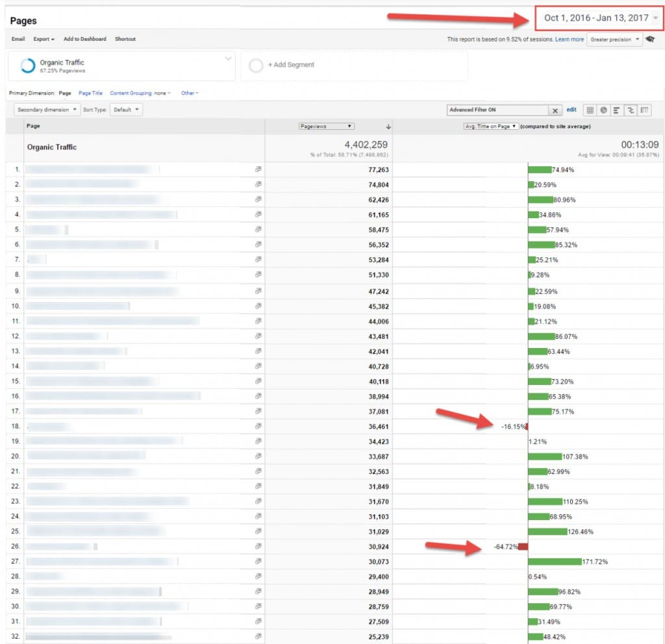Click the permalink icon on row 18
The height and width of the screenshot is (644, 665).
click(x=258, y=426)
